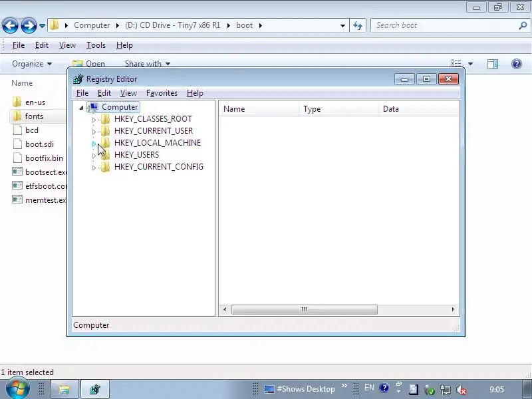Open view options dropdown arrow
This screenshot has width=532, height=399.
tap(470, 64)
